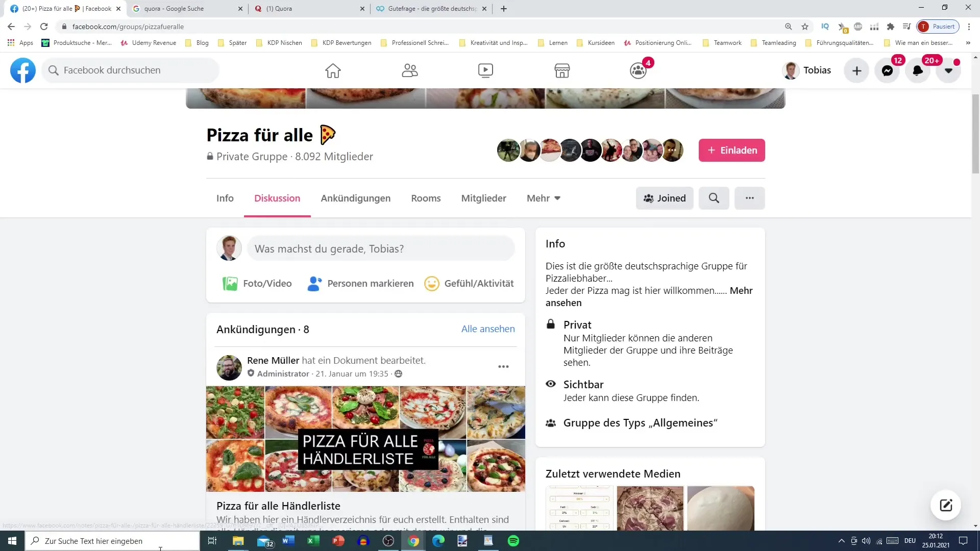Viewport: 980px width, 551px height.
Task: Open the Marketplace icon
Action: [562, 70]
